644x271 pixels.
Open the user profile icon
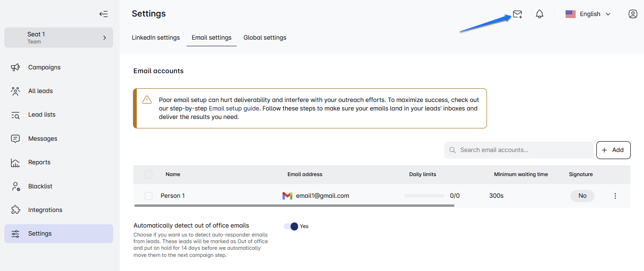[x=633, y=14]
